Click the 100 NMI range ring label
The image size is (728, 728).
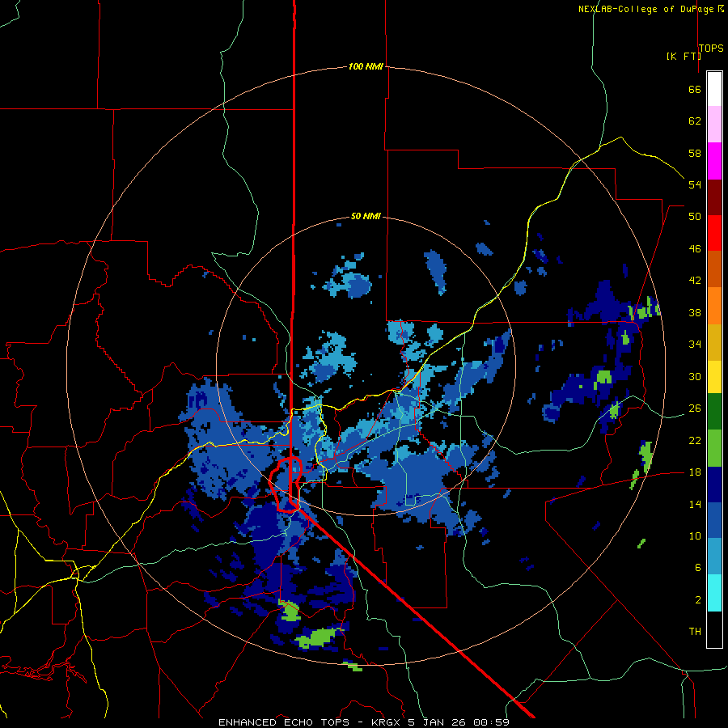tap(366, 66)
